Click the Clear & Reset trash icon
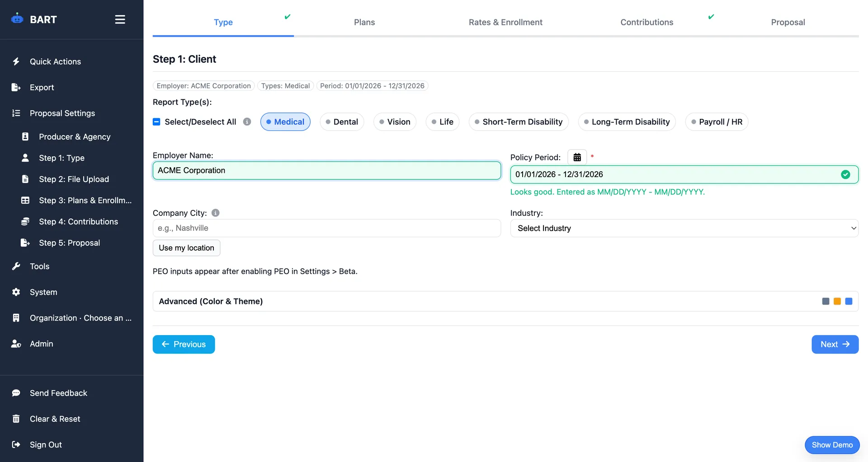 [x=16, y=419]
